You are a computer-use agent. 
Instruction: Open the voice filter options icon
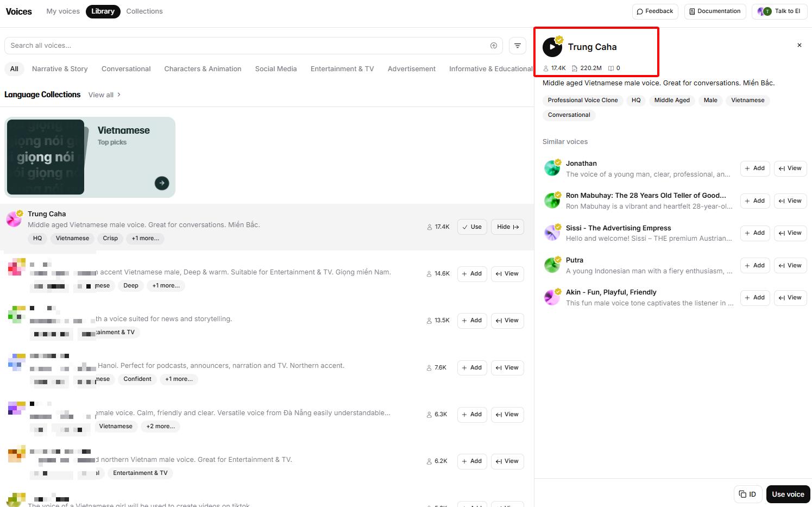pyautogui.click(x=518, y=46)
